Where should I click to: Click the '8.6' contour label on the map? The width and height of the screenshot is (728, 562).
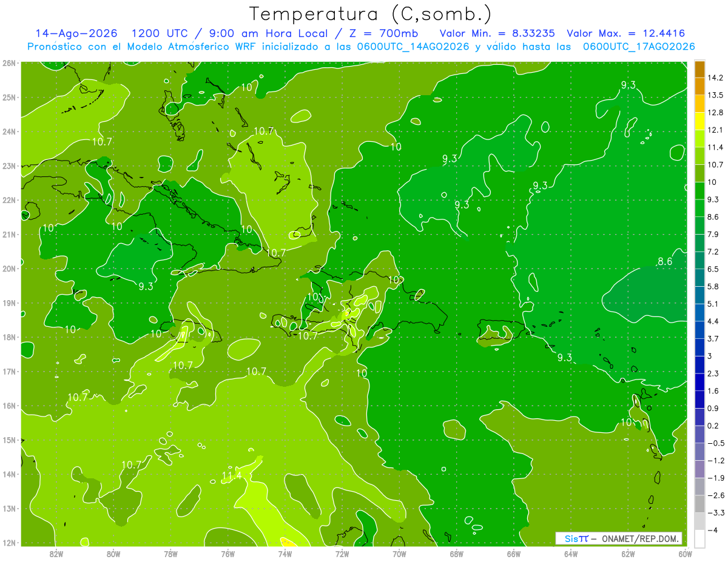tap(665, 262)
